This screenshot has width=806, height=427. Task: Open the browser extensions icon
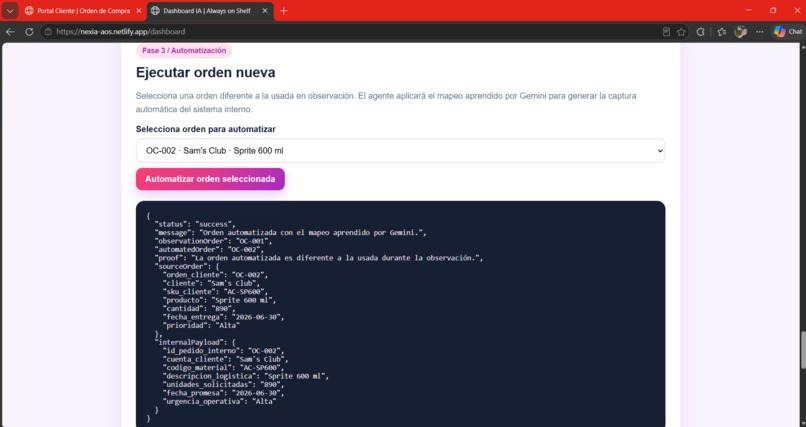[700, 32]
